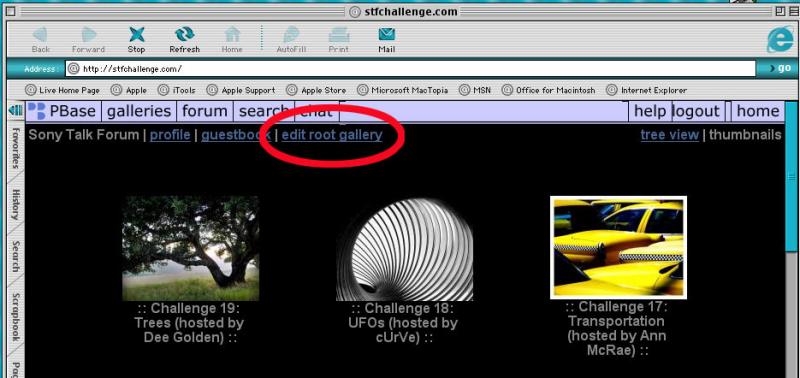Open the MSN favorites bar link
The image size is (800, 378).
(x=475, y=90)
